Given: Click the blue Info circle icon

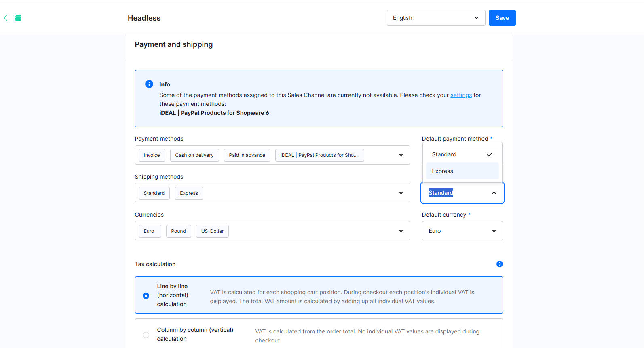Looking at the screenshot, I should [149, 84].
